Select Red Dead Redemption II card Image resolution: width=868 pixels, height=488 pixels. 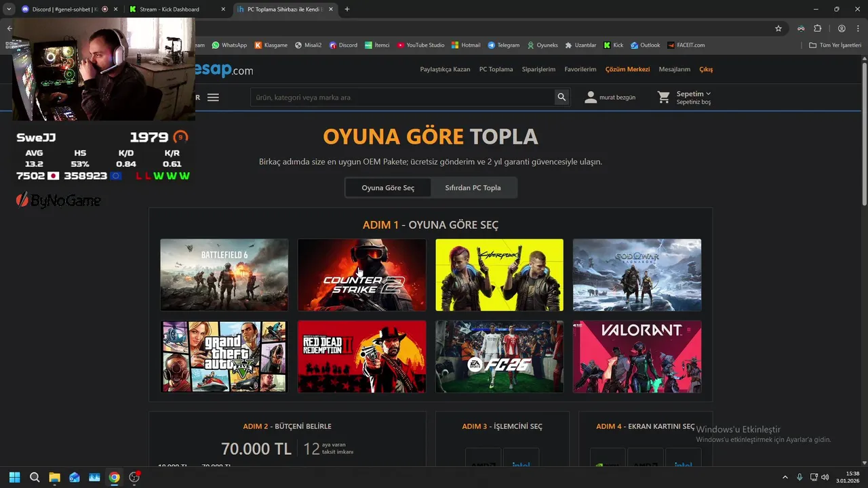[361, 357]
